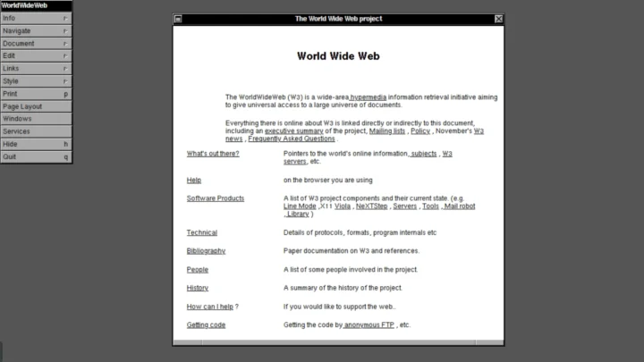This screenshot has height=362, width=644.
Task: Open the Help link
Action: click(x=194, y=181)
